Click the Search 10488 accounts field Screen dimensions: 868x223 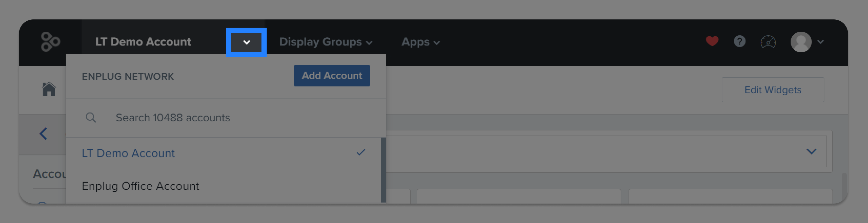(x=226, y=118)
